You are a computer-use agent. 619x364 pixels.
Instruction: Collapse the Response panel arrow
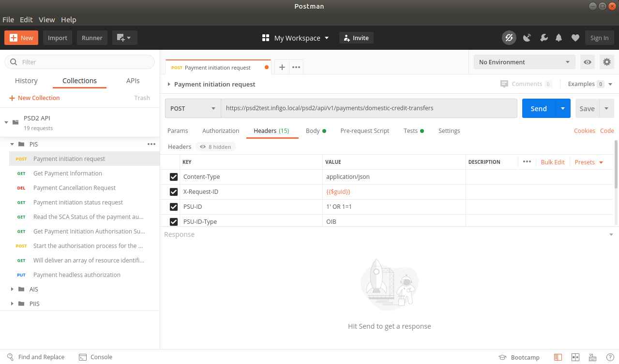(x=611, y=234)
